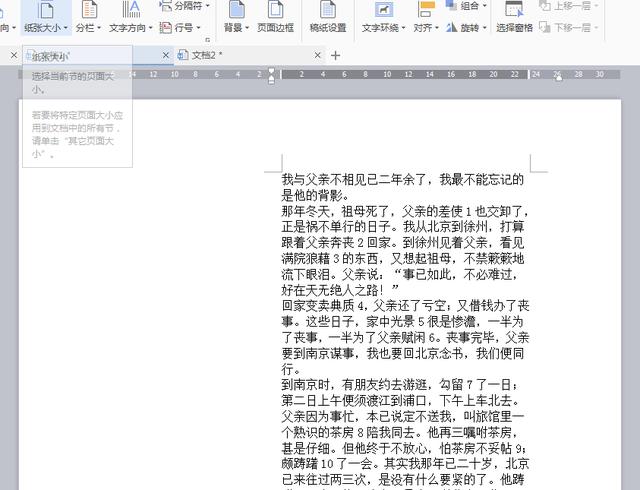Click the right indent marker on ruler
The image size is (640, 490).
[558, 78]
